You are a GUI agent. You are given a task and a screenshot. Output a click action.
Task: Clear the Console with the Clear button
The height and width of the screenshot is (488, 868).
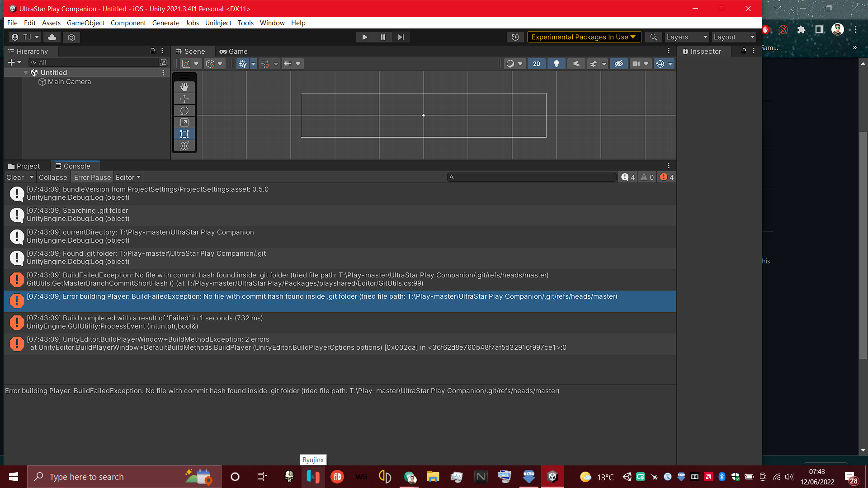coord(15,177)
